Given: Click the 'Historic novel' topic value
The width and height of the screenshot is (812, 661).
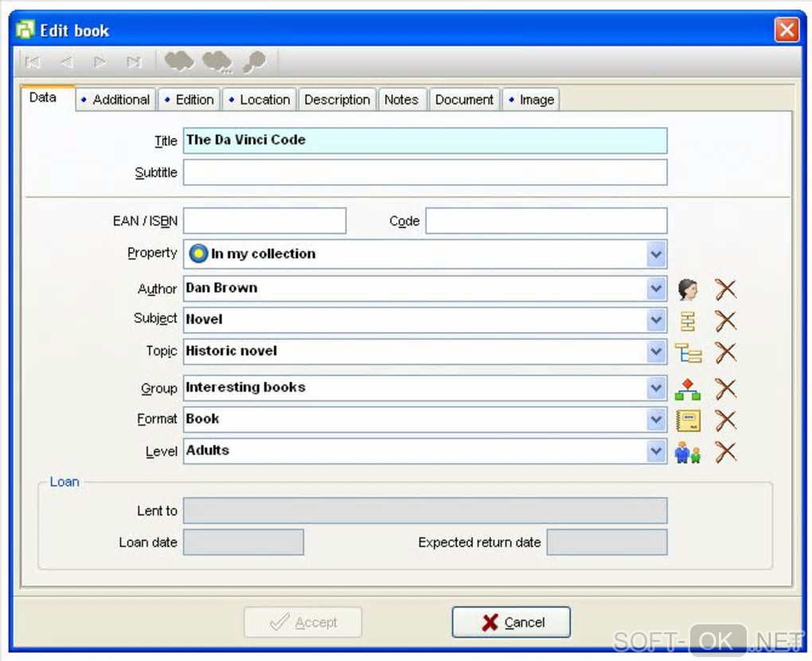Looking at the screenshot, I should coord(232,351).
